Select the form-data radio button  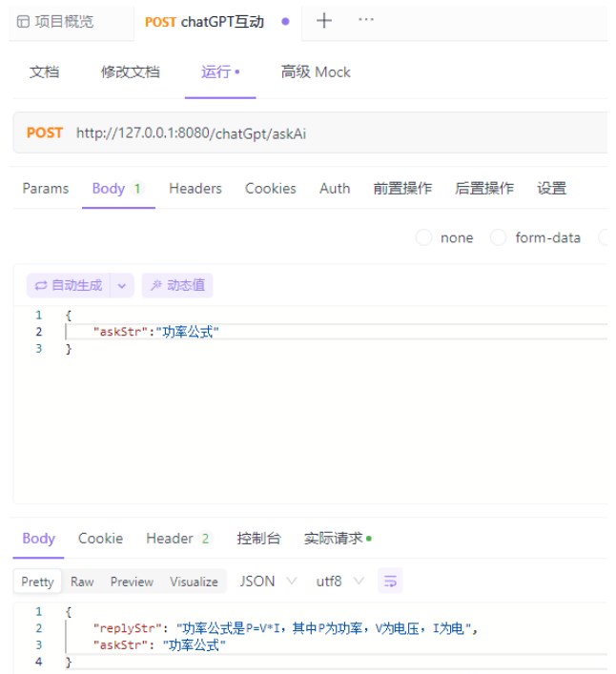498,237
